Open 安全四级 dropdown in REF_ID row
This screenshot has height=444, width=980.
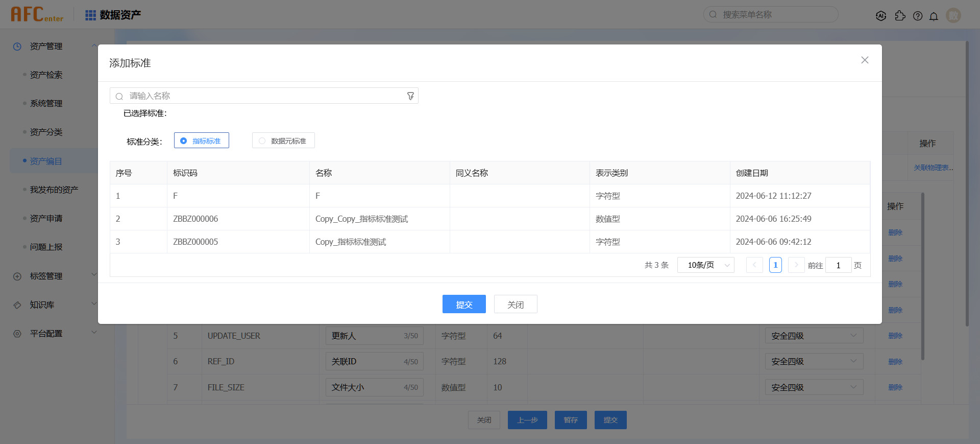point(814,361)
